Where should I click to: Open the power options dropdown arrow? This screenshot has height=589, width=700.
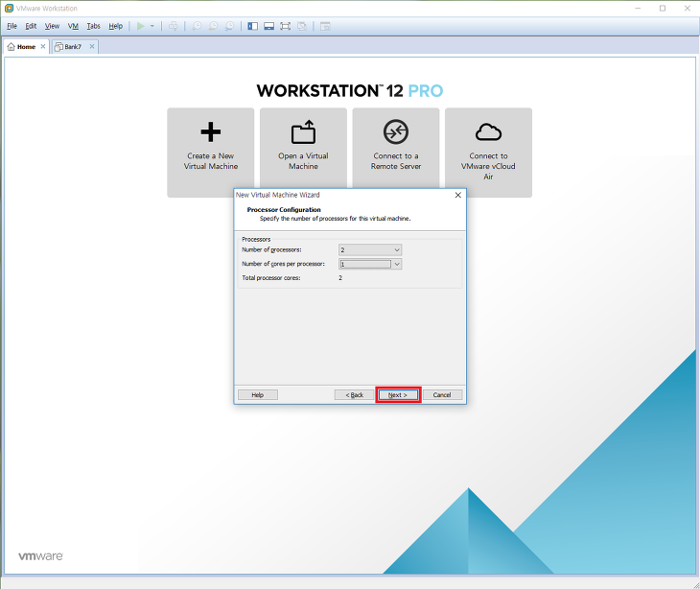pos(152,26)
